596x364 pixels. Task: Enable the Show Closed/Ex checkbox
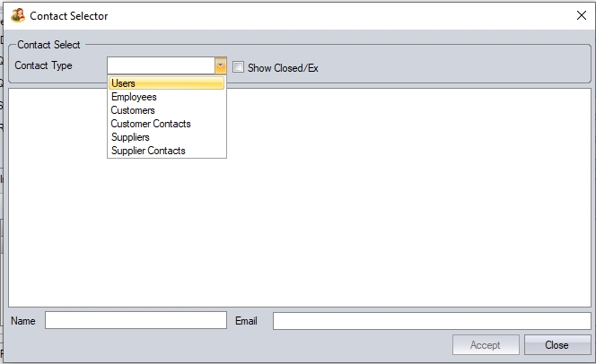[x=239, y=67]
